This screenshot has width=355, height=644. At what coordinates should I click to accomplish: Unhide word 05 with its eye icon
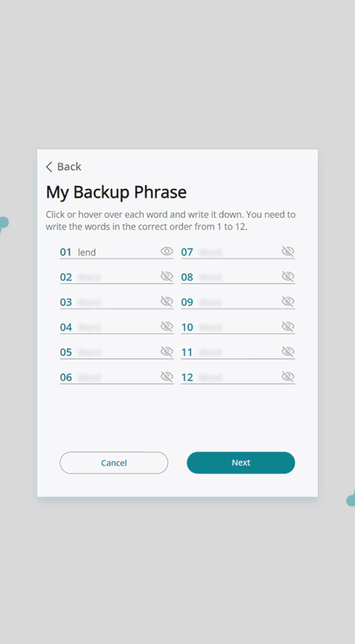click(x=167, y=352)
